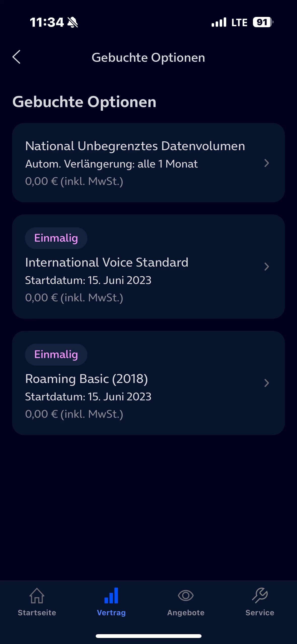Tap the battery indicator showing 91
297x644 pixels.
(263, 22)
